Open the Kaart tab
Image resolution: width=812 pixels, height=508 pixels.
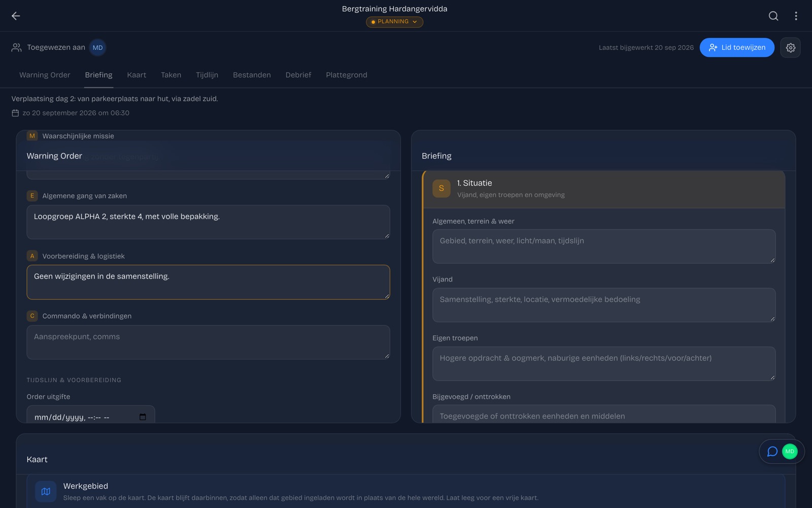[x=137, y=75]
